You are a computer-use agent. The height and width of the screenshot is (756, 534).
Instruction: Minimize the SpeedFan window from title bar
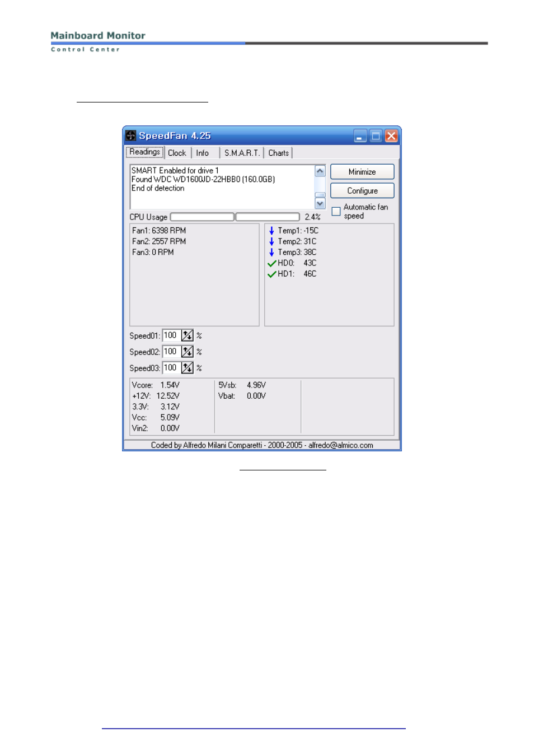(x=360, y=136)
